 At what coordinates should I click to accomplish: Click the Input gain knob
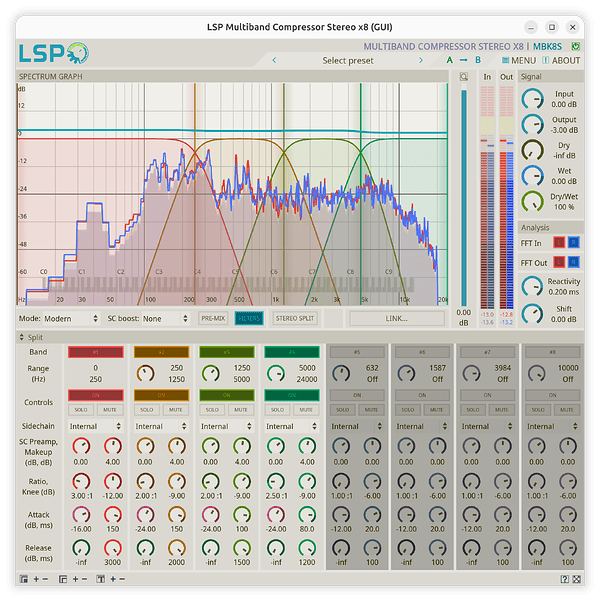[x=532, y=99]
